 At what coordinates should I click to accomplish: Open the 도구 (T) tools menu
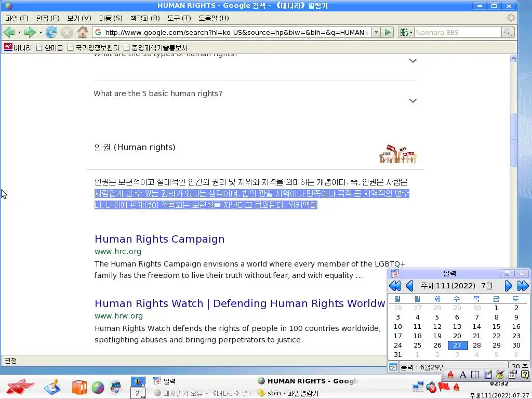click(179, 18)
